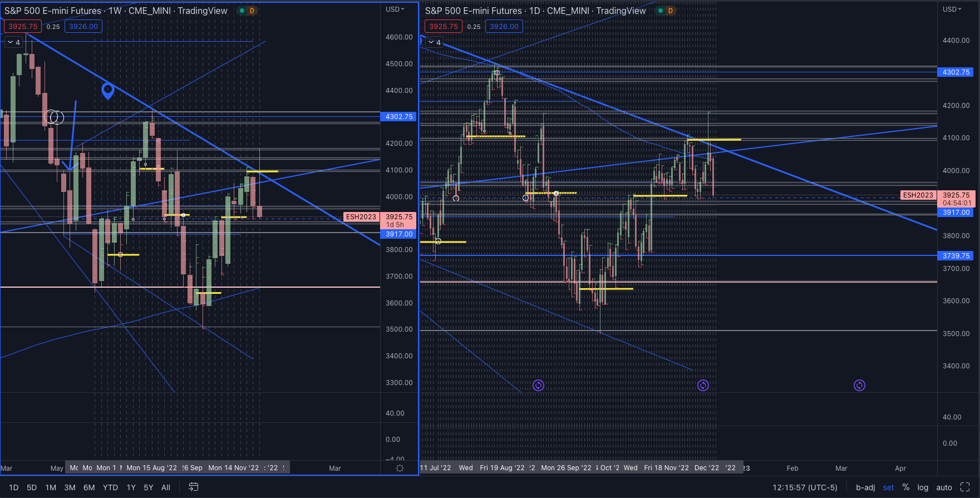Click the leftmost purple event marker on daily chart
This screenshot has width=980, height=498.
tap(538, 385)
